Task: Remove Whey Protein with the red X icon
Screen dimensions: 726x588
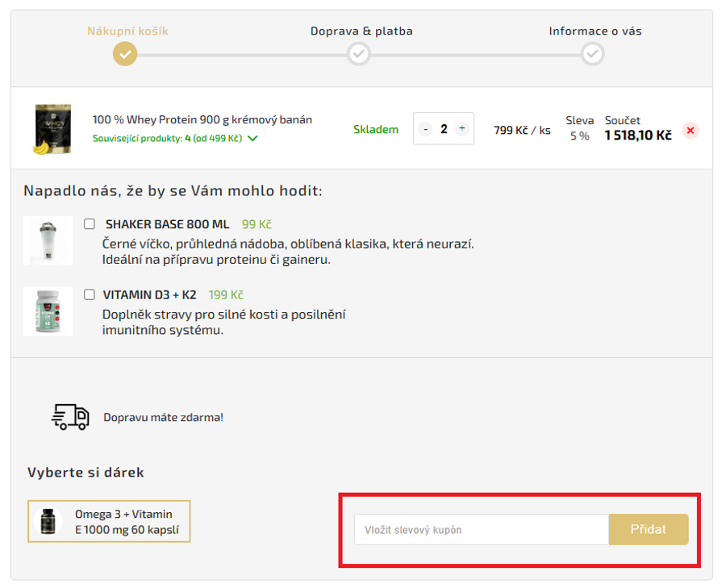Action: [691, 130]
